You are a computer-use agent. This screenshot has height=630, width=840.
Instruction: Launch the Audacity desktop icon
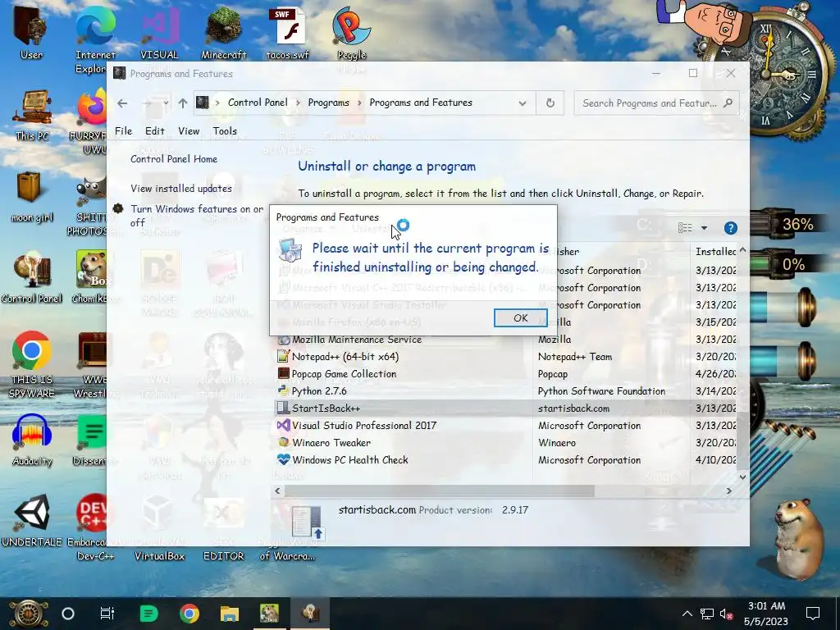point(32,441)
